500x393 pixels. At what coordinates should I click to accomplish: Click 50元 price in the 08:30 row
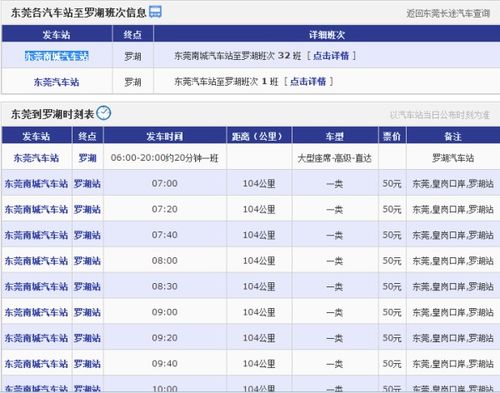392,286
